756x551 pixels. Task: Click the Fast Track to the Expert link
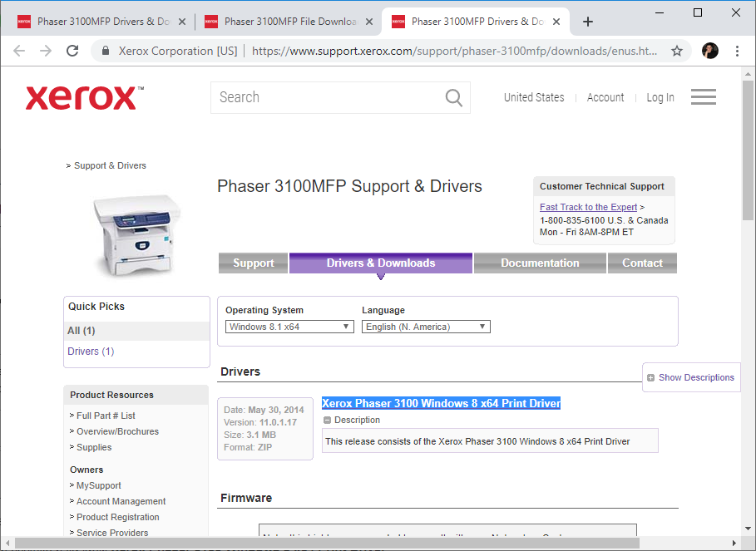pos(588,207)
